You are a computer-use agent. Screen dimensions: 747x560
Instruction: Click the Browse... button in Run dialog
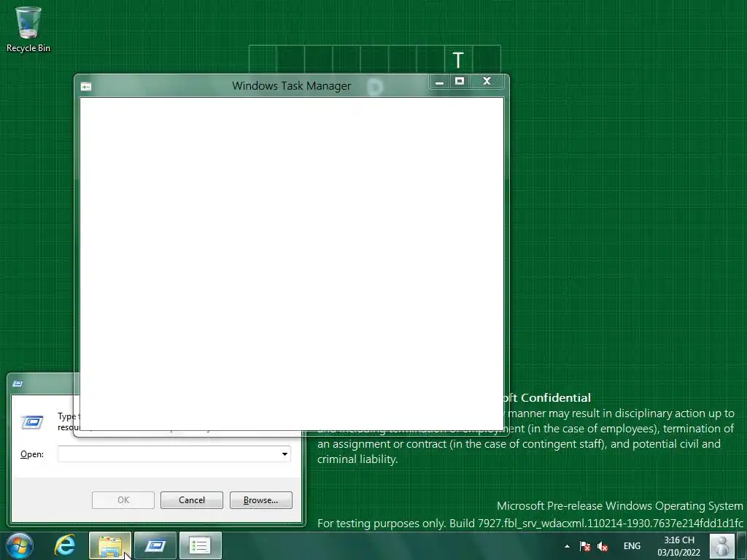click(x=260, y=500)
